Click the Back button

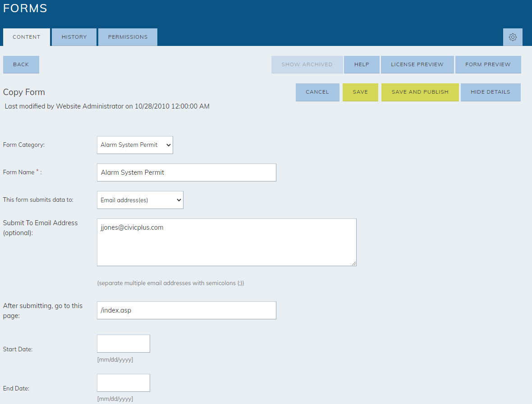click(21, 64)
